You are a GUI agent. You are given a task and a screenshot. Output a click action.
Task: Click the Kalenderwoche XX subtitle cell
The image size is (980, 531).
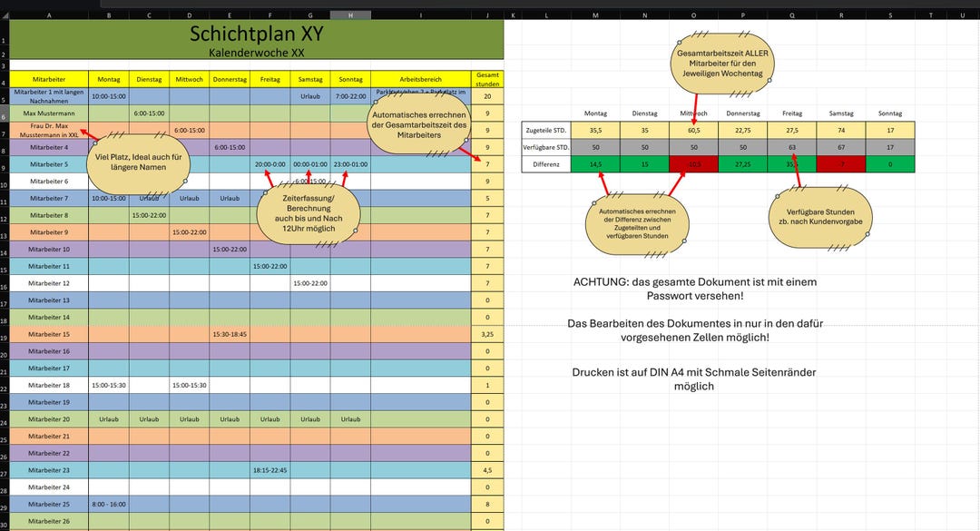pyautogui.click(x=256, y=53)
